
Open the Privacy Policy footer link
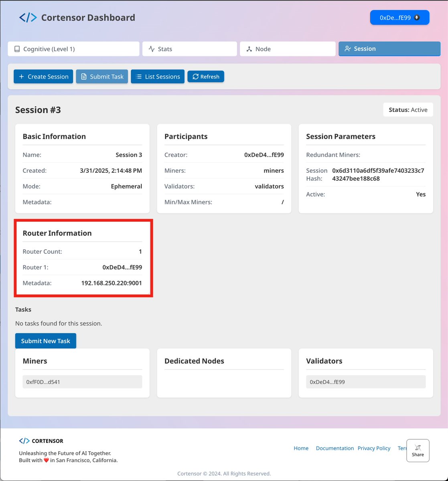tap(374, 448)
